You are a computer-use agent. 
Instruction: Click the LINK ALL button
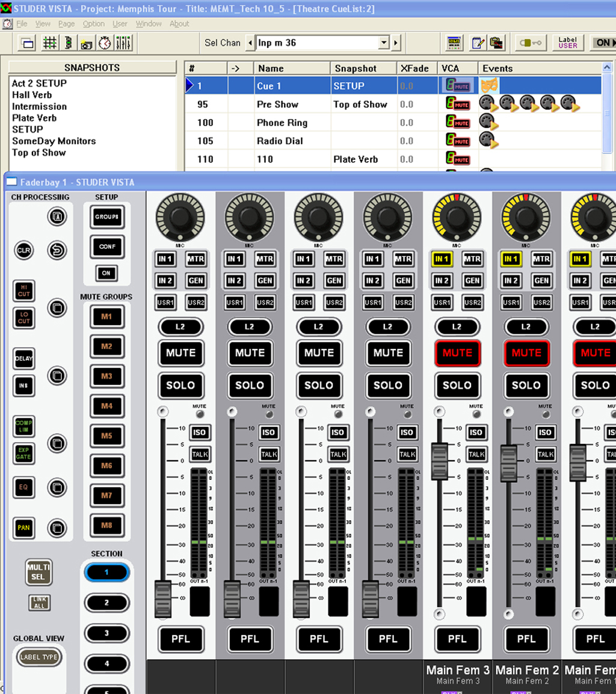coord(40,603)
